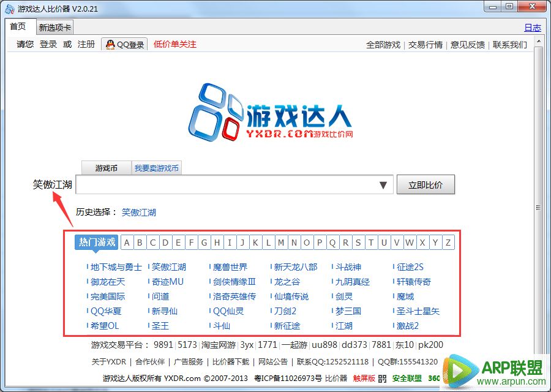Select game 御龙在天

pyautogui.click(x=108, y=282)
